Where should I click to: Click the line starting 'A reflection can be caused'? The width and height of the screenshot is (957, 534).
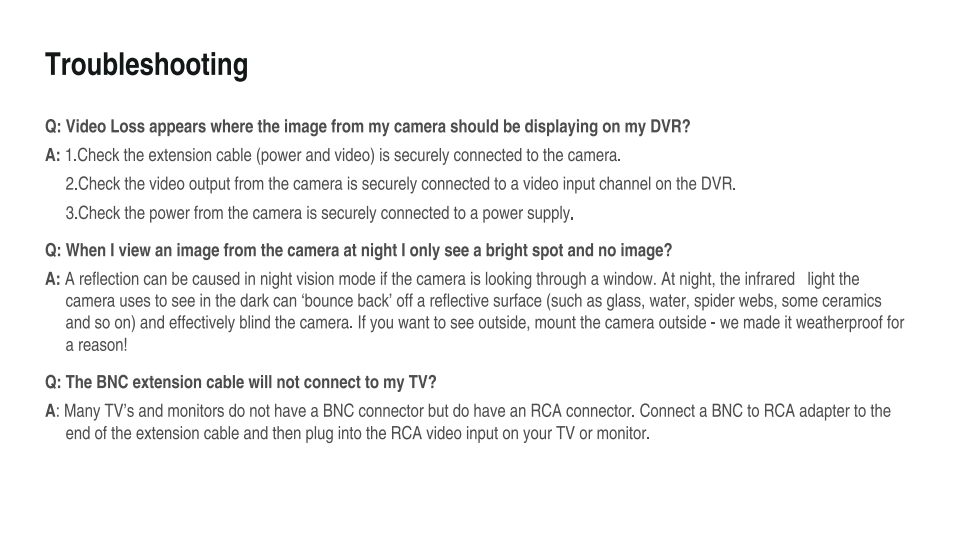(x=462, y=279)
